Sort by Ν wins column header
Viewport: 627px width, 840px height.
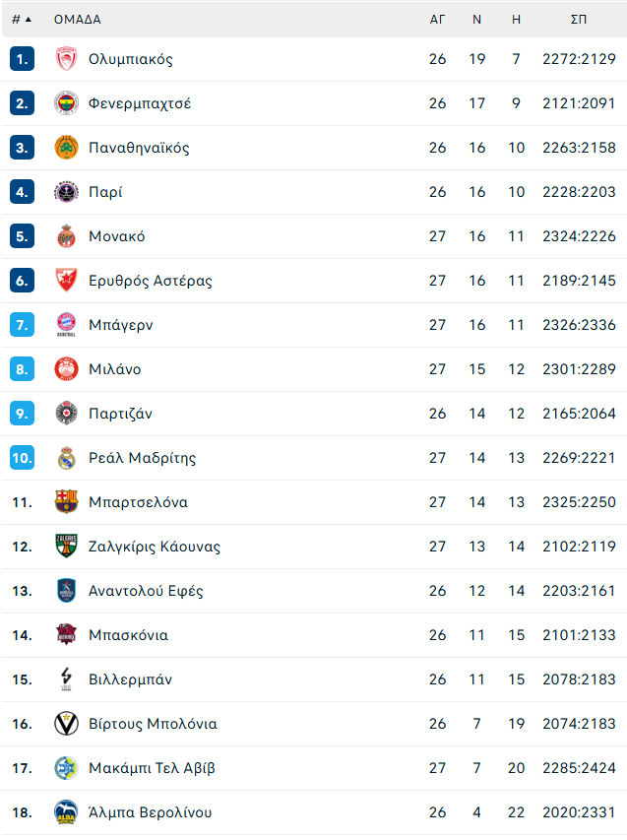click(477, 20)
